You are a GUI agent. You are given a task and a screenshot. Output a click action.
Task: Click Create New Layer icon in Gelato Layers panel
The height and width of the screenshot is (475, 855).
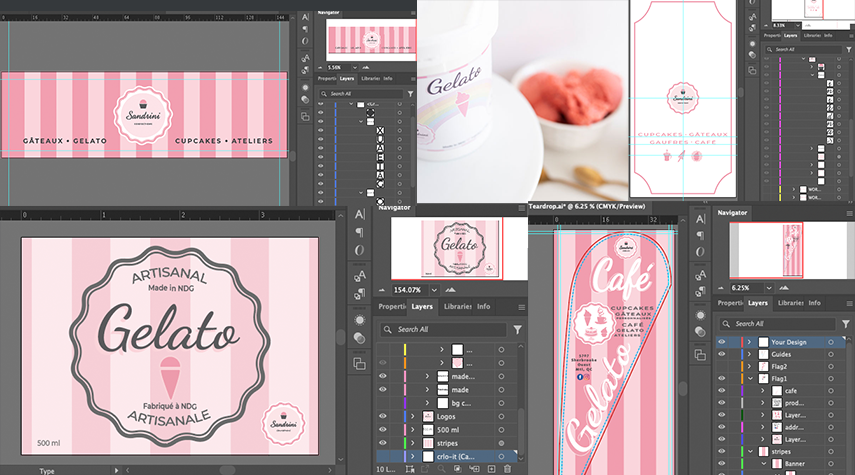491,469
